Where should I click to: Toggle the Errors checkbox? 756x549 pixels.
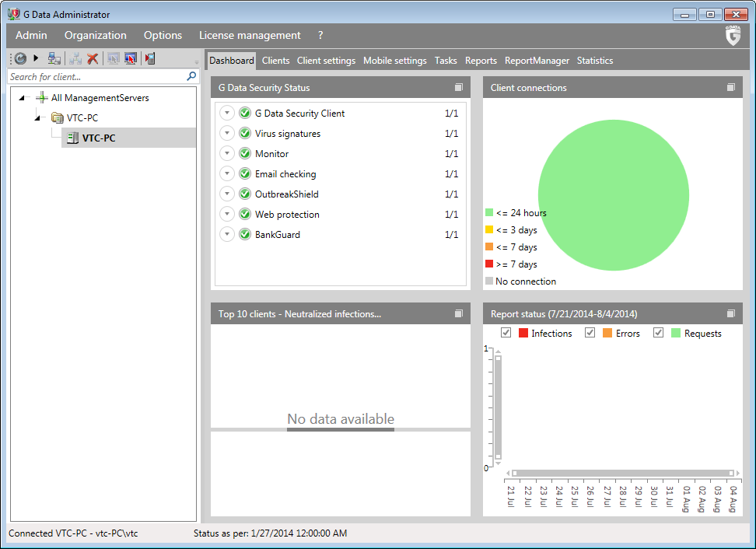tap(590, 333)
